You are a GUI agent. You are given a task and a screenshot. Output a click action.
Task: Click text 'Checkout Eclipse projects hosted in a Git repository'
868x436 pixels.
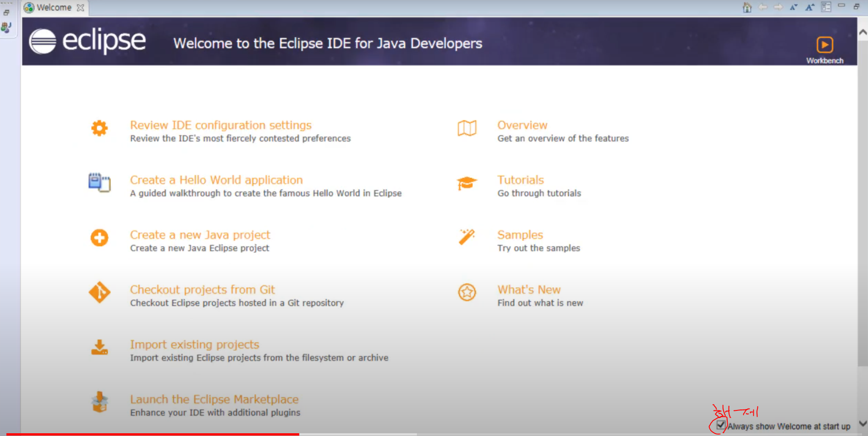coord(237,303)
